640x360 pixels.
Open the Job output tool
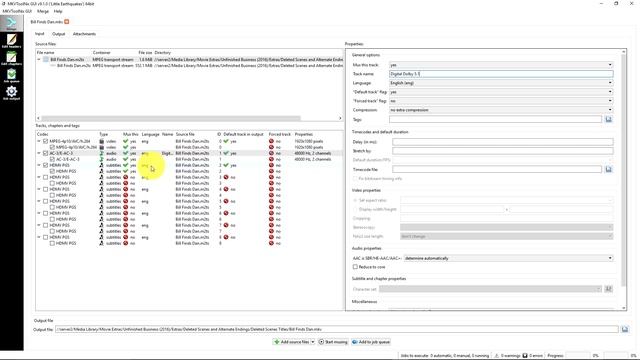(x=11, y=93)
